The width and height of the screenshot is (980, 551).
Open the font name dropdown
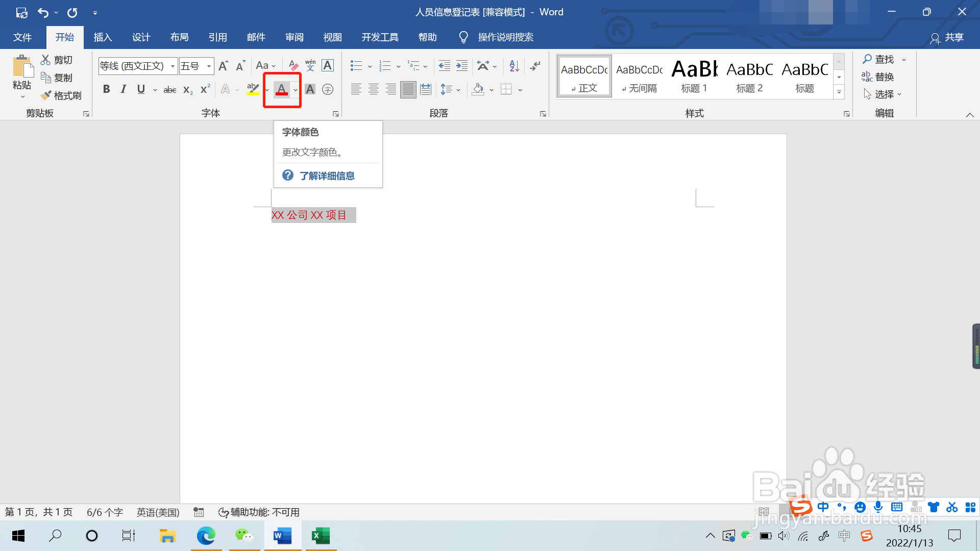[173, 66]
